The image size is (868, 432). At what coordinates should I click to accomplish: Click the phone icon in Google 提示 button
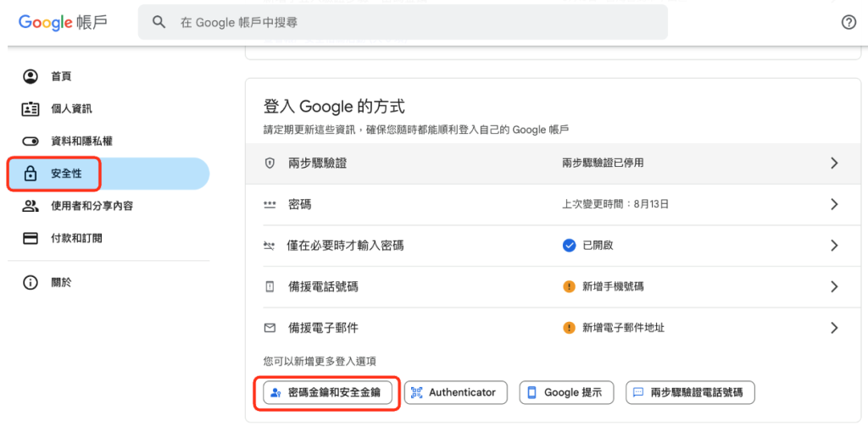pyautogui.click(x=532, y=393)
